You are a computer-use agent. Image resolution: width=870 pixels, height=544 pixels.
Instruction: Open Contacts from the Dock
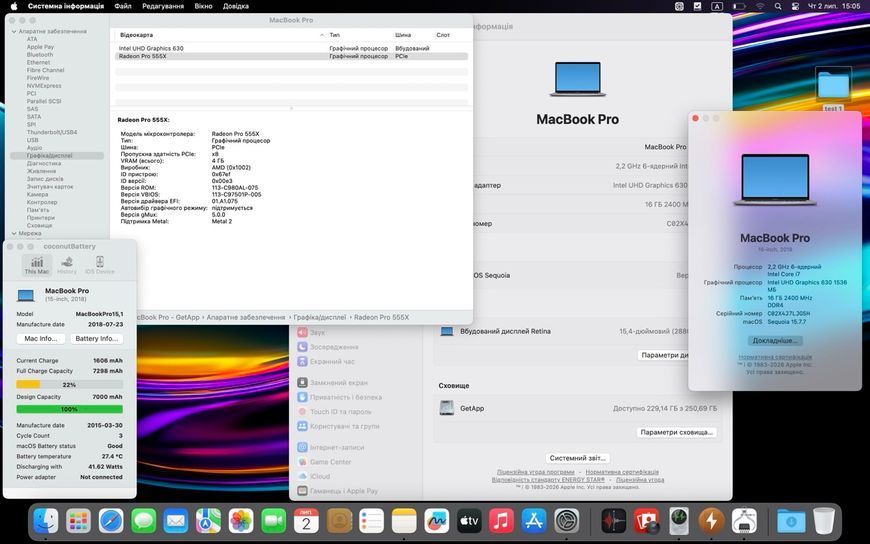pos(338,521)
